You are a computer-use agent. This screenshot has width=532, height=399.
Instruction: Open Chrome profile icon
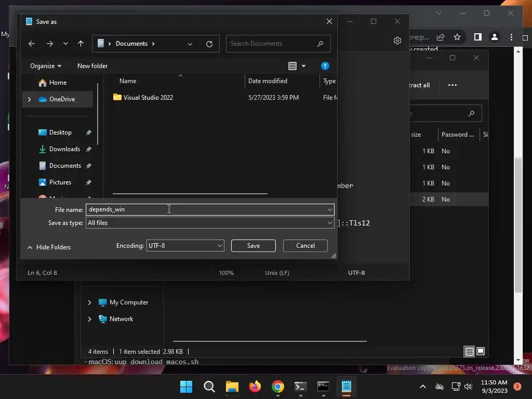(x=495, y=37)
